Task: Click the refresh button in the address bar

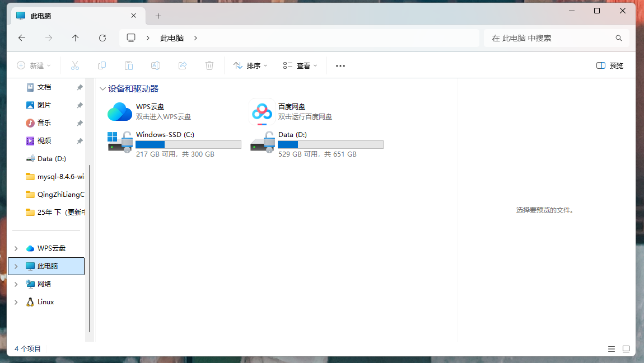Action: (102, 38)
